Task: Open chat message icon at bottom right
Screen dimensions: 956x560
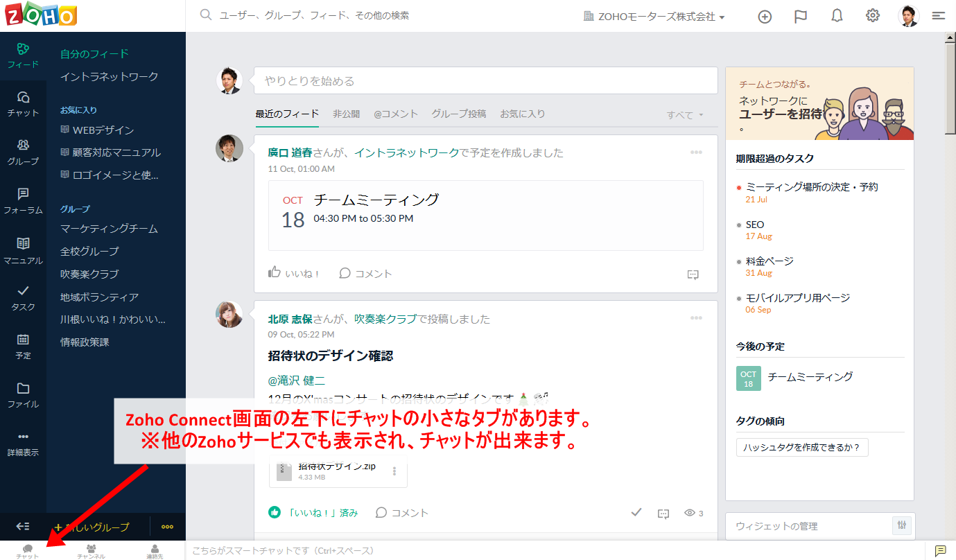Action: [941, 551]
